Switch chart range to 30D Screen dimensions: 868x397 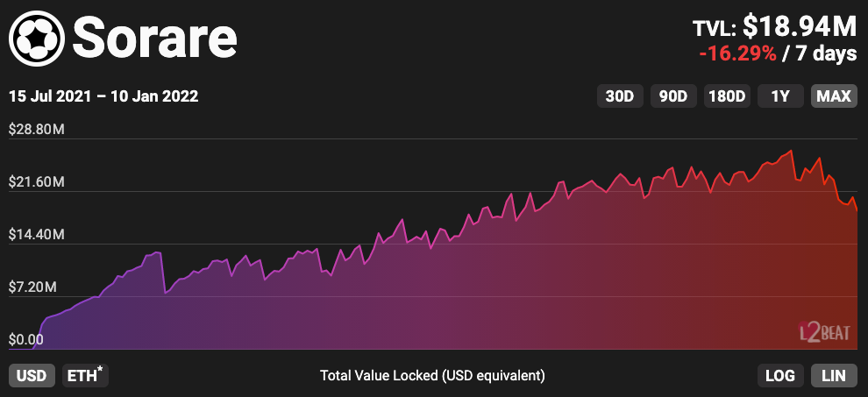pos(620,96)
